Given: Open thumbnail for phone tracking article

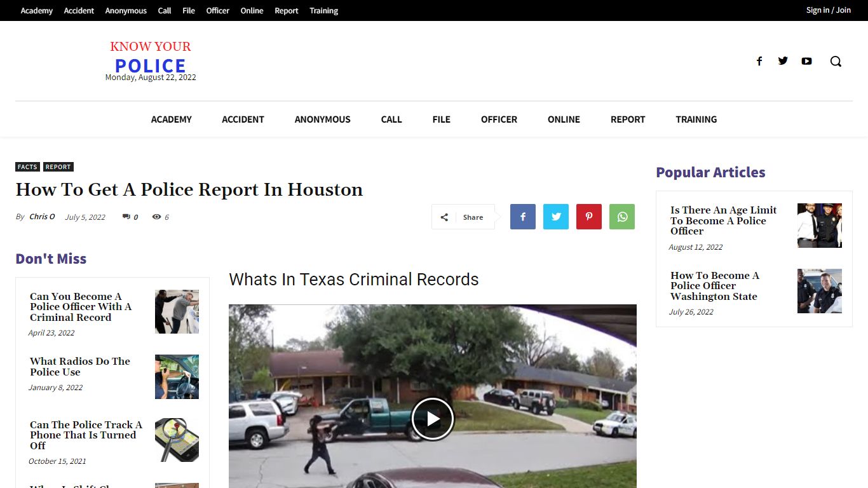Looking at the screenshot, I should coord(177,440).
